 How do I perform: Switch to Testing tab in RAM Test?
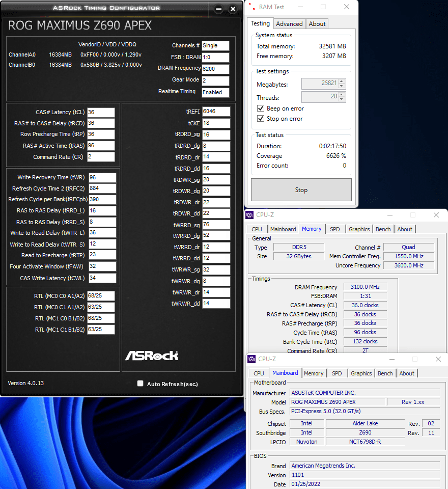[x=260, y=23]
